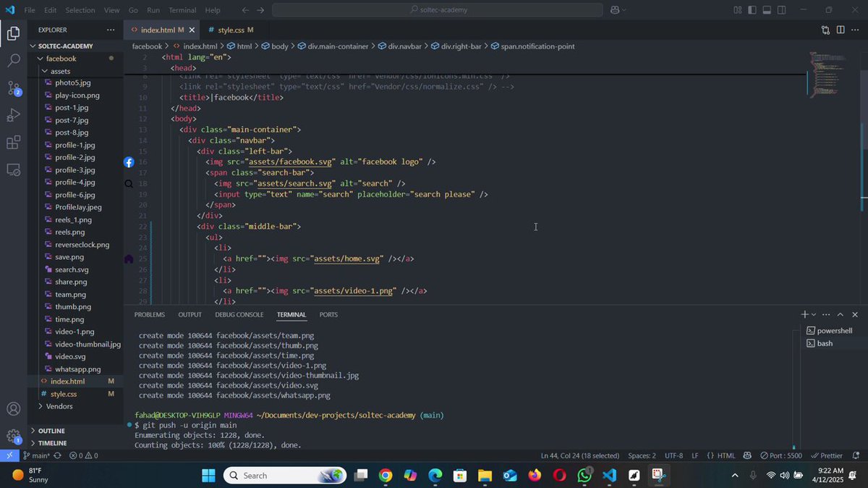Click the remote window status bar icon
Image resolution: width=868 pixels, height=488 pixels.
coord(8,455)
